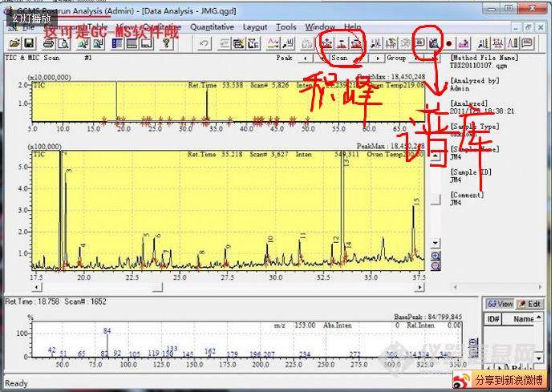Click chromatogram vertical scroll down arrow
This screenshot has height=392, width=555.
pyautogui.click(x=435, y=244)
